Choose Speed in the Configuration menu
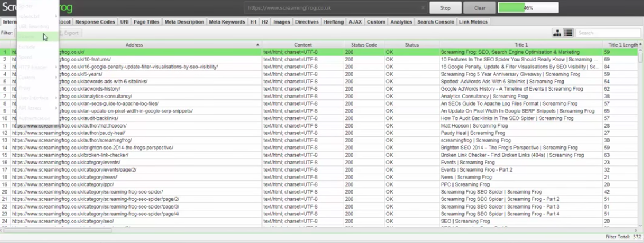 click(37, 57)
